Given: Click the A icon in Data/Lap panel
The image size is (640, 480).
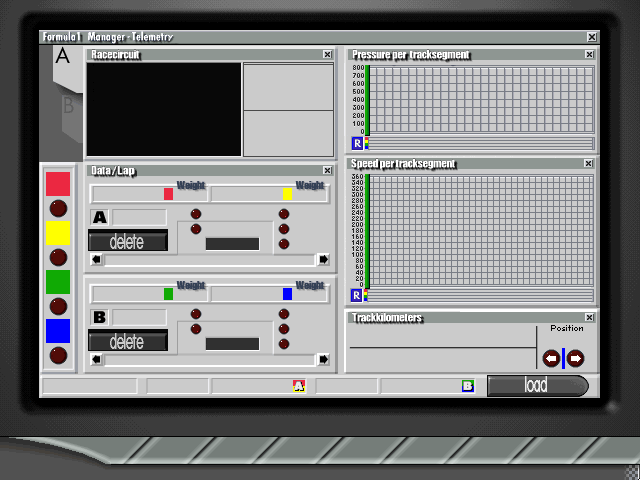Looking at the screenshot, I should (x=100, y=217).
